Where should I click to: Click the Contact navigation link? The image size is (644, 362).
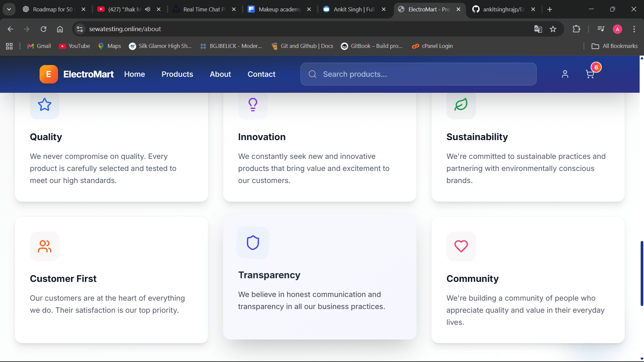click(261, 74)
